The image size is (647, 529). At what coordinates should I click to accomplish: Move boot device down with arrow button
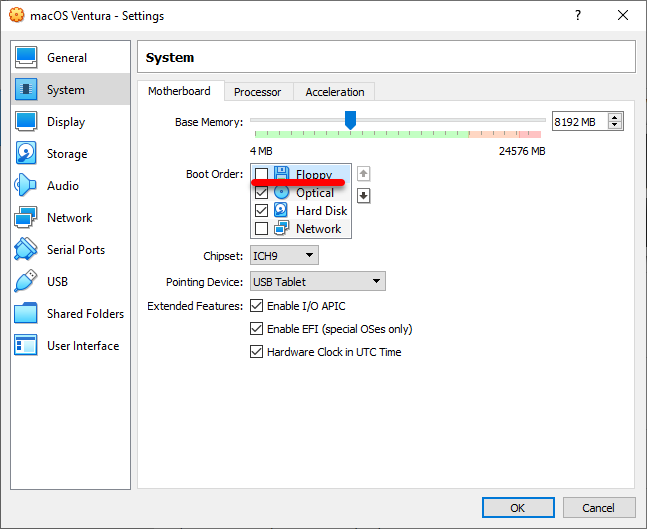tap(363, 196)
